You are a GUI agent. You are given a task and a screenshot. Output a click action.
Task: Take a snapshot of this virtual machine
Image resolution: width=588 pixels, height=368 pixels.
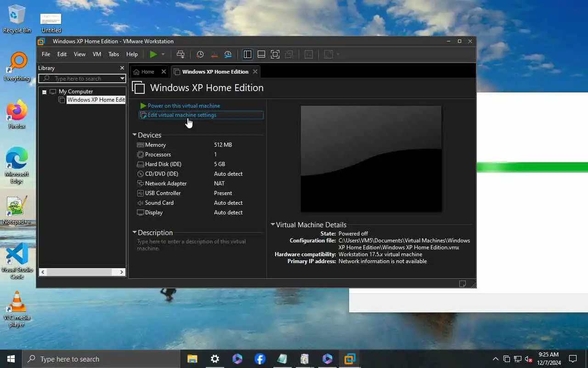[x=200, y=54]
